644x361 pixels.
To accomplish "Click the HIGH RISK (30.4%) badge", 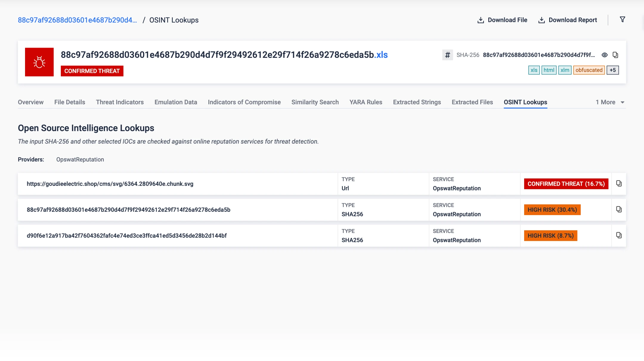I will click(552, 210).
